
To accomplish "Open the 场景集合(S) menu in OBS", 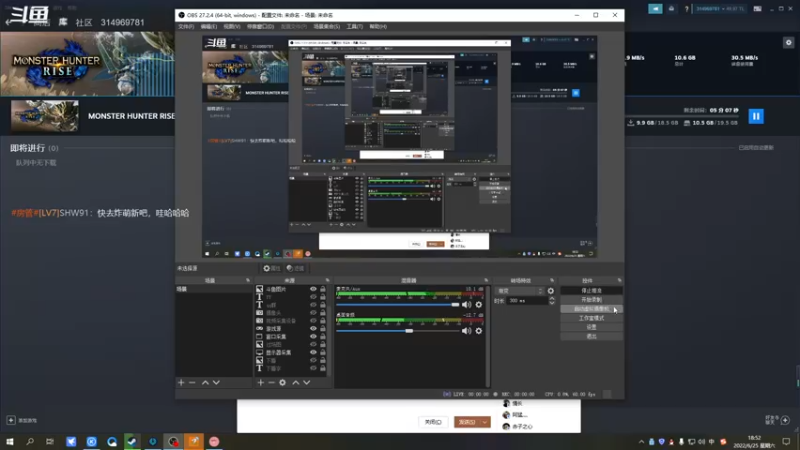I will pyautogui.click(x=327, y=27).
